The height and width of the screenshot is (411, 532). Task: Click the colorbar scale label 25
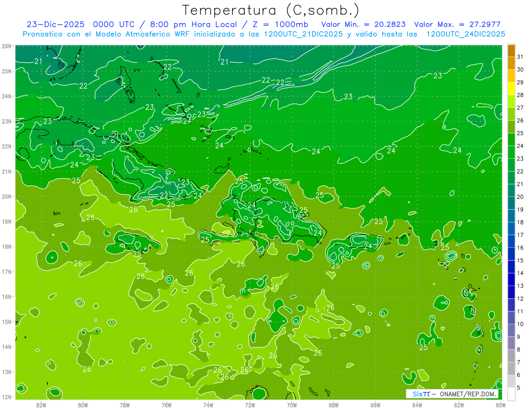click(520, 133)
